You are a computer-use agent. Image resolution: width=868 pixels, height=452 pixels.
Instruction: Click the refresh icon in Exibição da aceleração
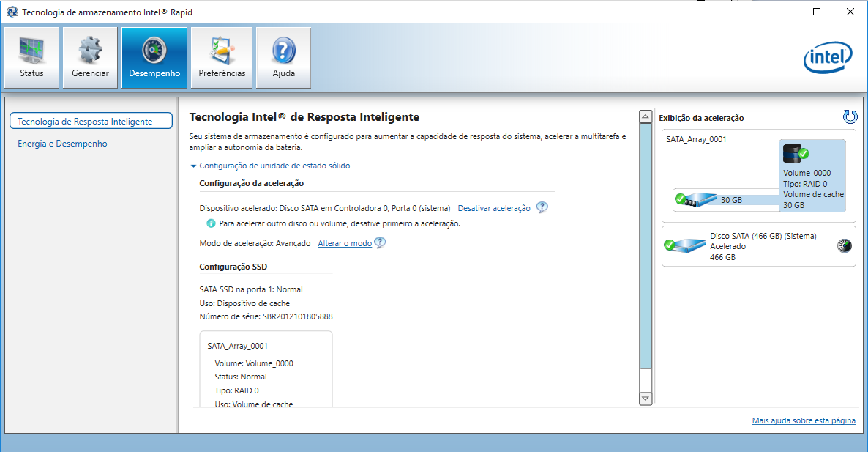(x=850, y=117)
